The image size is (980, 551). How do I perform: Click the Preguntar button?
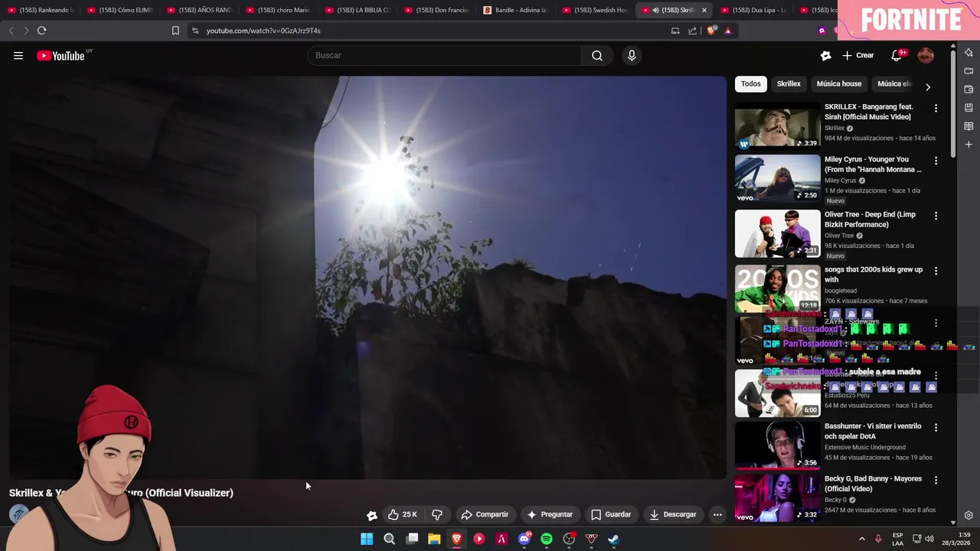(549, 514)
